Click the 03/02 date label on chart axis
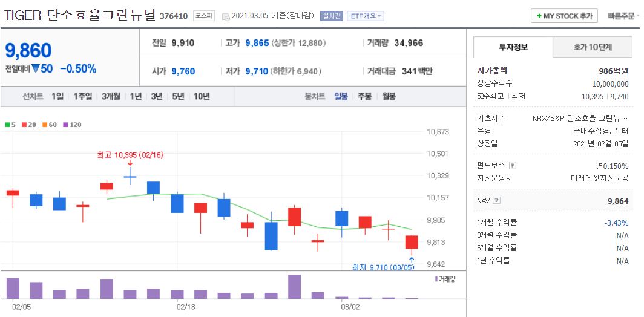Viewport: 644px width, 317px height. click(350, 306)
